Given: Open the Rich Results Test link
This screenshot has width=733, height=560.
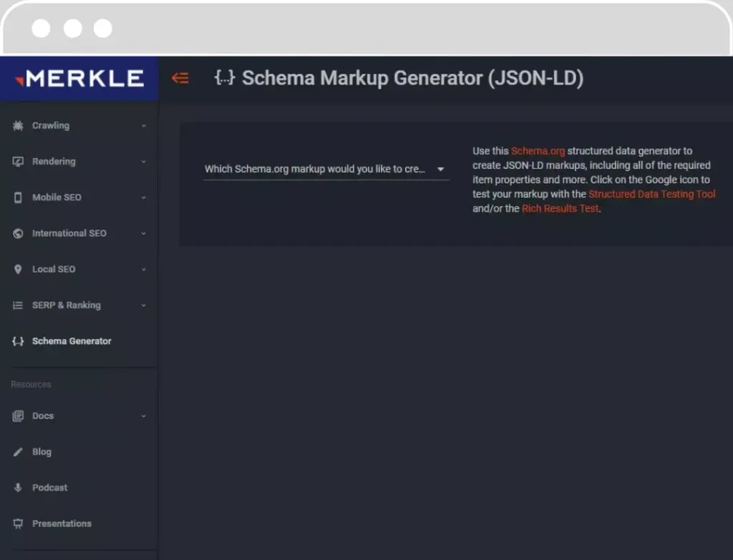Looking at the screenshot, I should click(560, 208).
